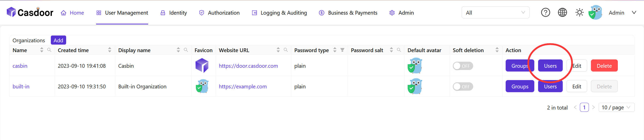Open search in Display name column
Viewport: 644px width, 140px height.
point(186,50)
